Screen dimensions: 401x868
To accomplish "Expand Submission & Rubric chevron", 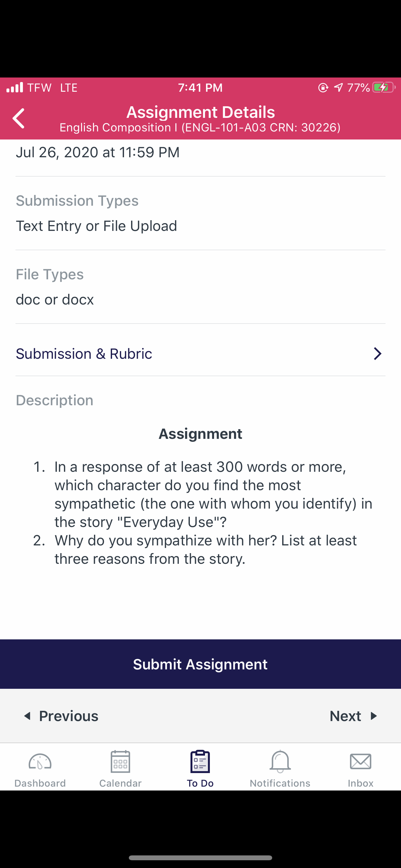I will pos(377,354).
